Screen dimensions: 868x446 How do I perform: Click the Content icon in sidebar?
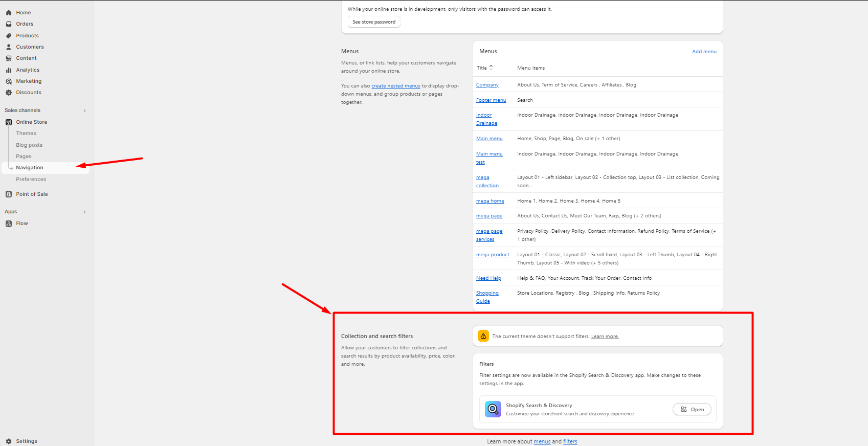point(9,58)
